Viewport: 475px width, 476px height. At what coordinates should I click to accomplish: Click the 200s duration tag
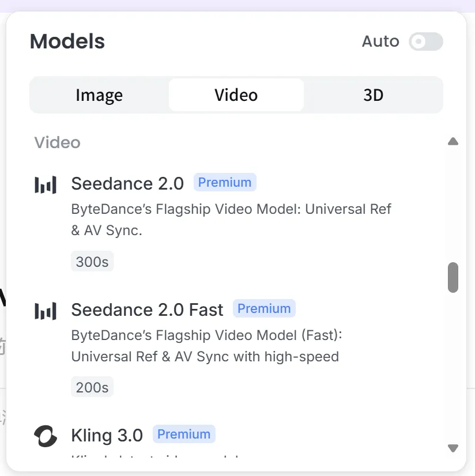point(92,387)
